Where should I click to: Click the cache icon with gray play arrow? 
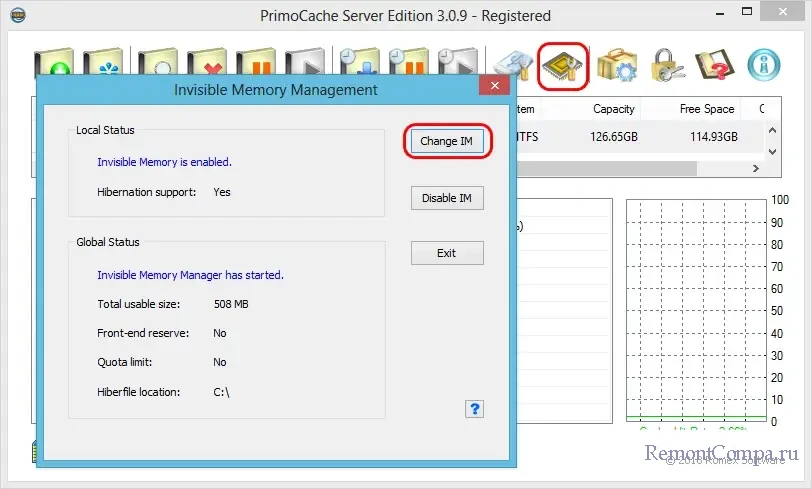[305, 64]
